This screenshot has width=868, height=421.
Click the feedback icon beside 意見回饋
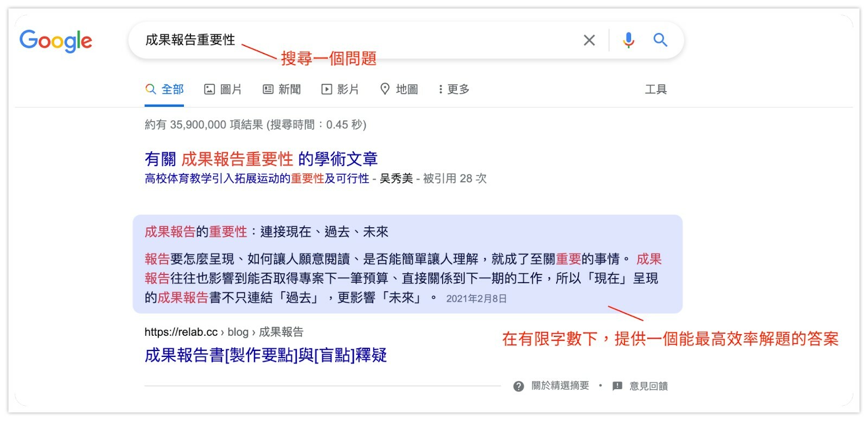click(617, 386)
